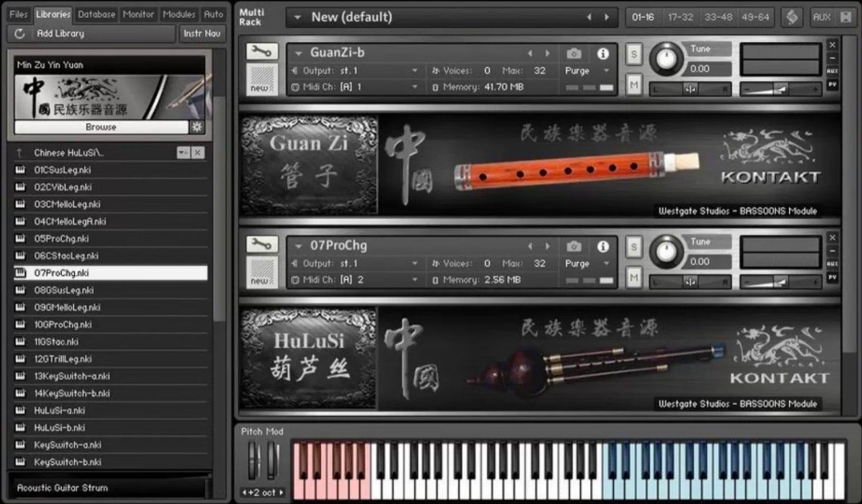
Task: Minimize the 07ProChg instrument header
Action: [x=832, y=251]
